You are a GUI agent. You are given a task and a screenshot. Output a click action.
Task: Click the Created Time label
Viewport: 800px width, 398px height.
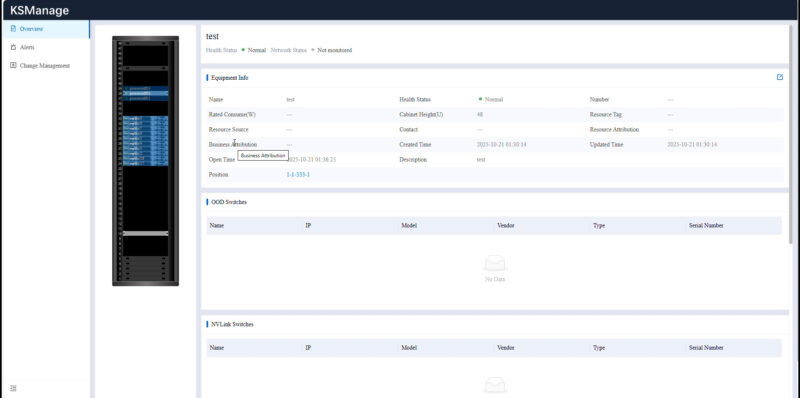coord(415,145)
